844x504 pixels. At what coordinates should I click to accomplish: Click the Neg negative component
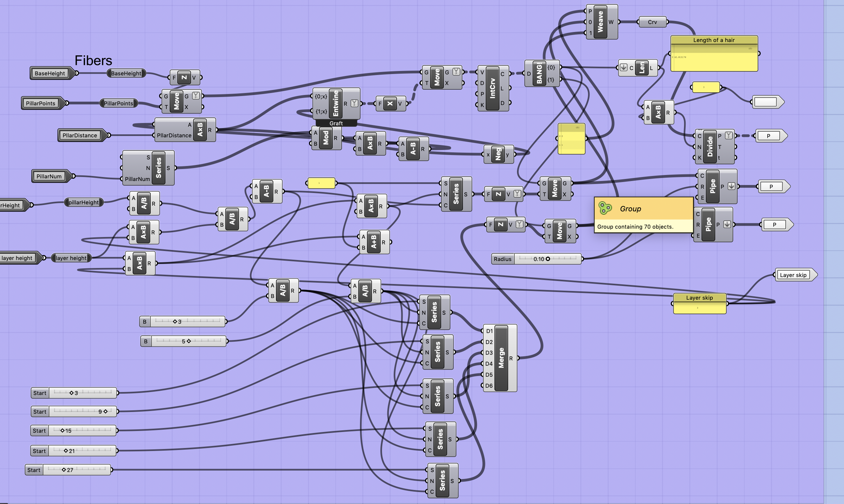click(x=498, y=154)
